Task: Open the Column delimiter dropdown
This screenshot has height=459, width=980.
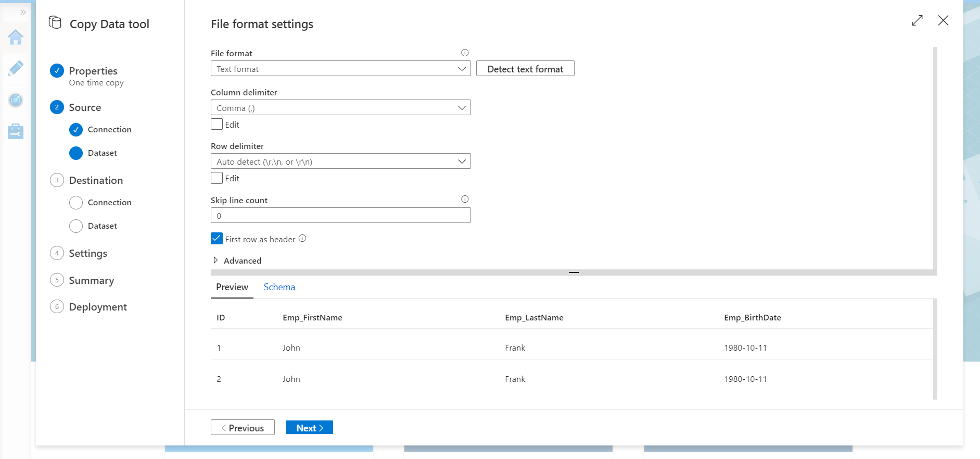Action: pyautogui.click(x=340, y=108)
